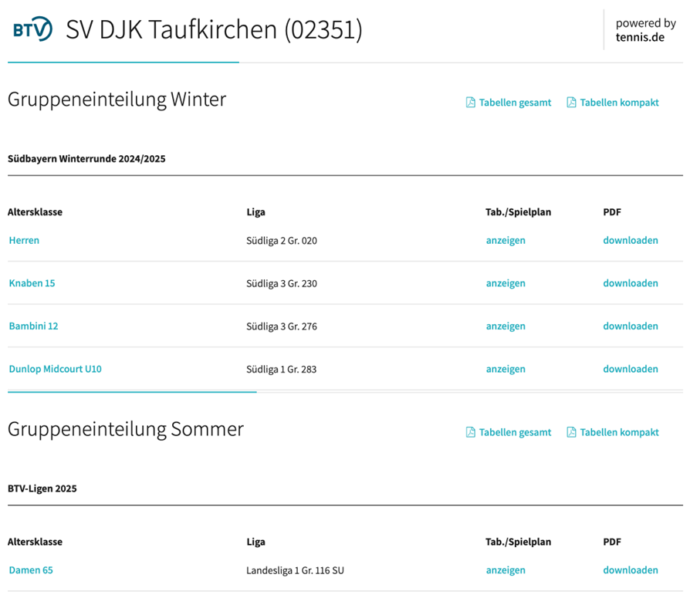This screenshot has height=605, width=700.
Task: Open Dunlop Midcourt U10 team link
Action: point(55,369)
